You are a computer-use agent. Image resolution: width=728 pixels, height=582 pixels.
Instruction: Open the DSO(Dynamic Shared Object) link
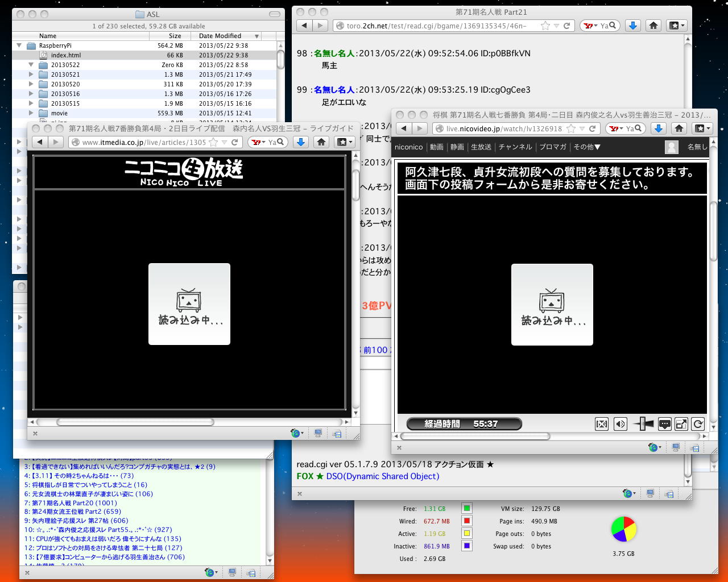coord(383,476)
